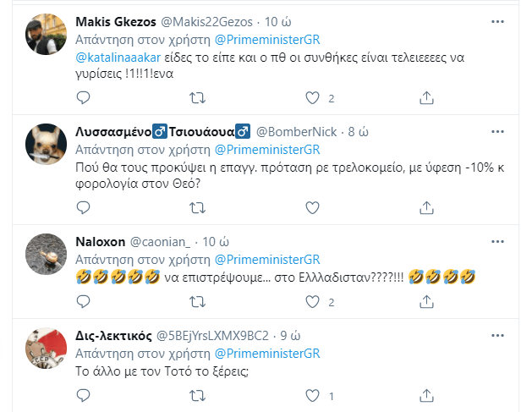The height and width of the screenshot is (412, 532).
Task: Open Makis Gkezos profile picture
Action: tap(45, 36)
